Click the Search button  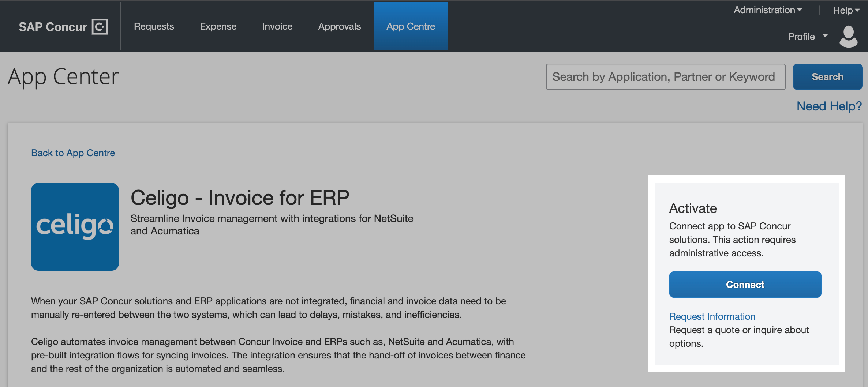(827, 77)
